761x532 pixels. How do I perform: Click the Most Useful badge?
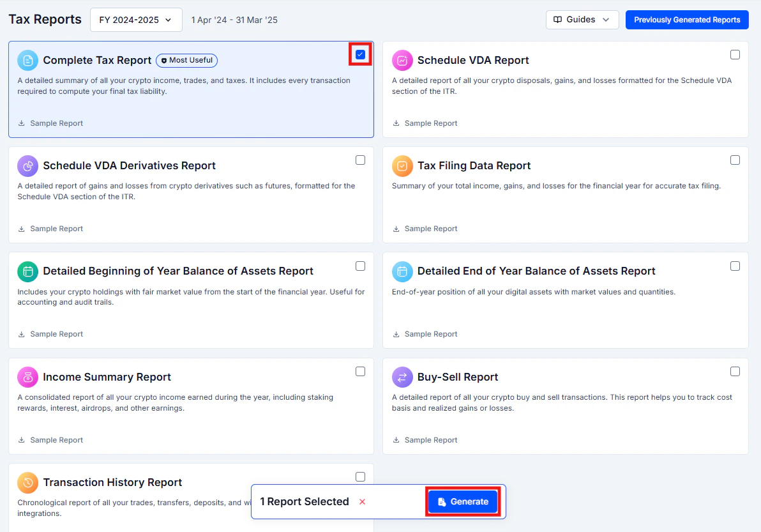point(187,60)
